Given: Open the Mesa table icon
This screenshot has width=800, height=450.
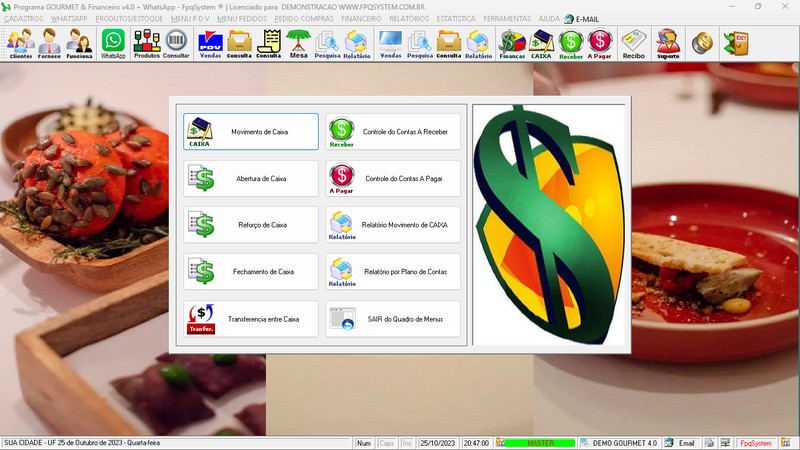Looking at the screenshot, I should [x=298, y=43].
